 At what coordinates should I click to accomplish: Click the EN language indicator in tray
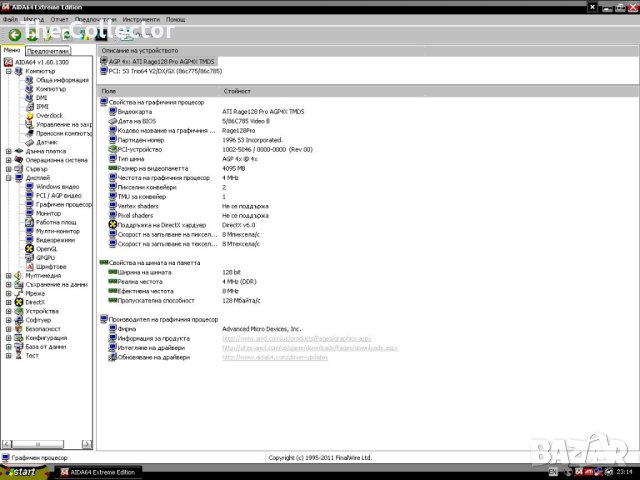(553, 472)
